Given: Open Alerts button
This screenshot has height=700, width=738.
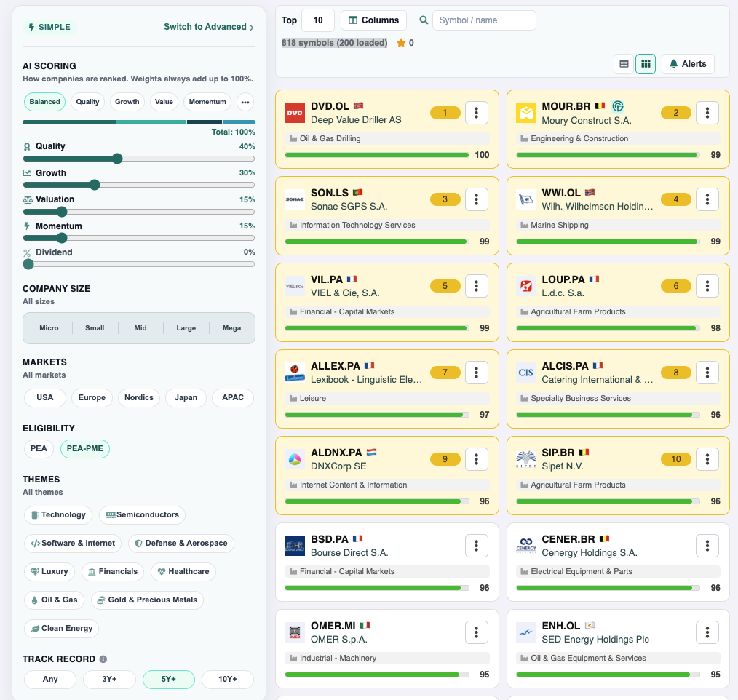Looking at the screenshot, I should coord(688,64).
